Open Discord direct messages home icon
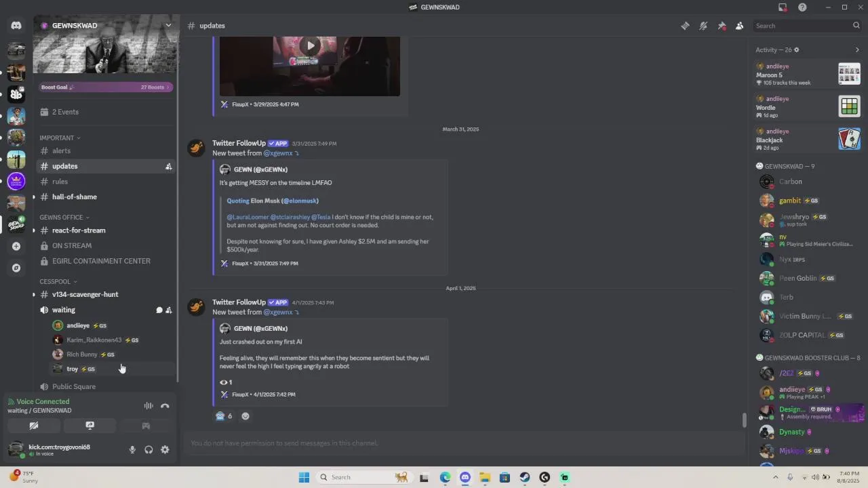The width and height of the screenshot is (868, 488). 16,26
